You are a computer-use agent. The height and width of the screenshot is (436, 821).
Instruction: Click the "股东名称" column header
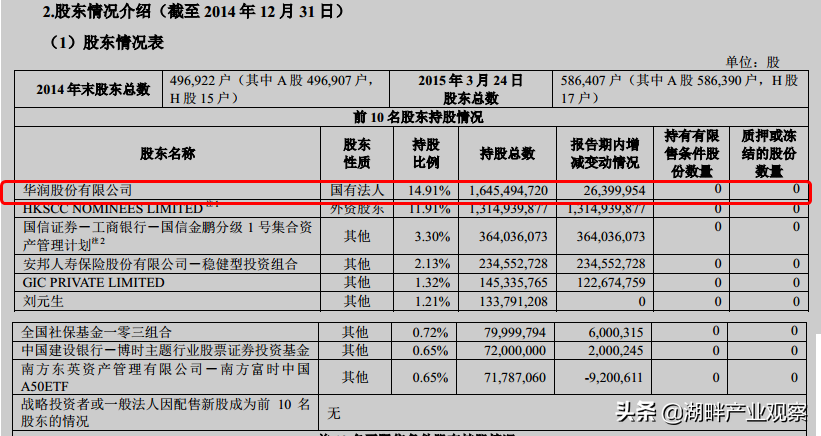(167, 154)
